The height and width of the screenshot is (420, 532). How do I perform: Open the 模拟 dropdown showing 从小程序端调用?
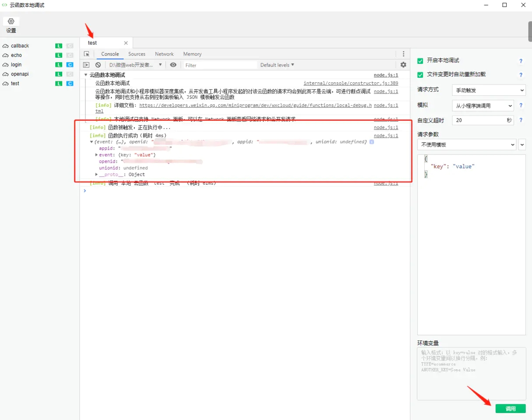click(483, 105)
